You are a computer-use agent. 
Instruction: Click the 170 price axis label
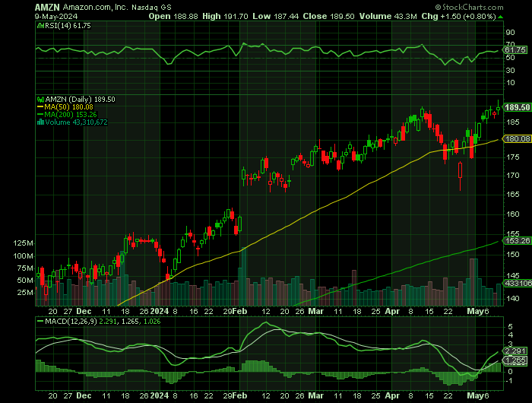click(x=512, y=176)
